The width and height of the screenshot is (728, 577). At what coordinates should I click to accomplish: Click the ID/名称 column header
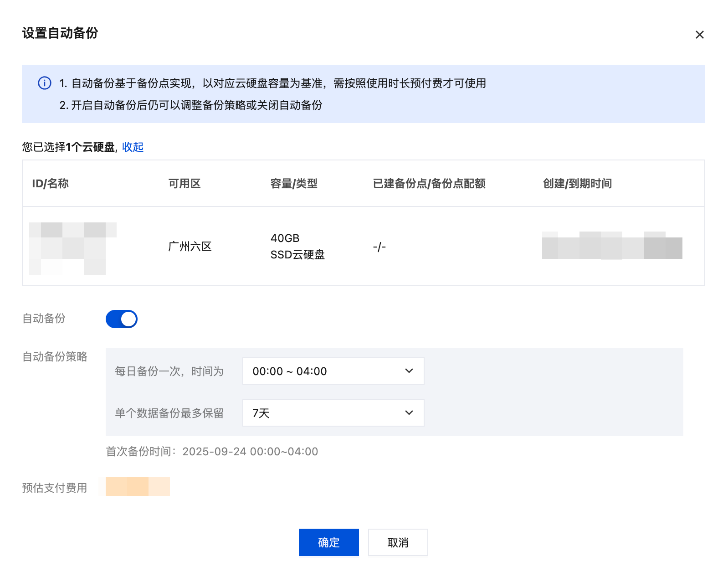(x=50, y=184)
